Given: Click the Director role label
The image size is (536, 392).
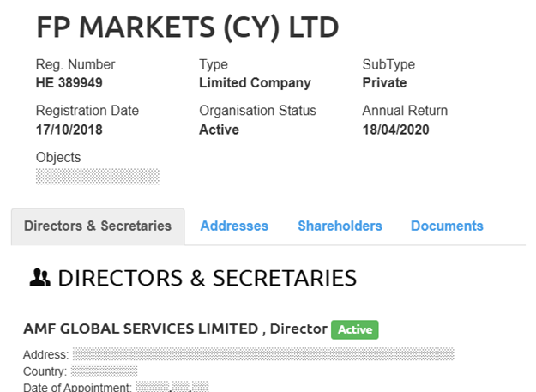Looking at the screenshot, I should [298, 329].
